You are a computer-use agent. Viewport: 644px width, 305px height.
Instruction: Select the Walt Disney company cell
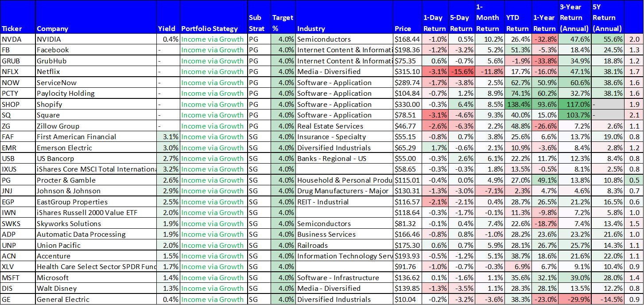96,288
